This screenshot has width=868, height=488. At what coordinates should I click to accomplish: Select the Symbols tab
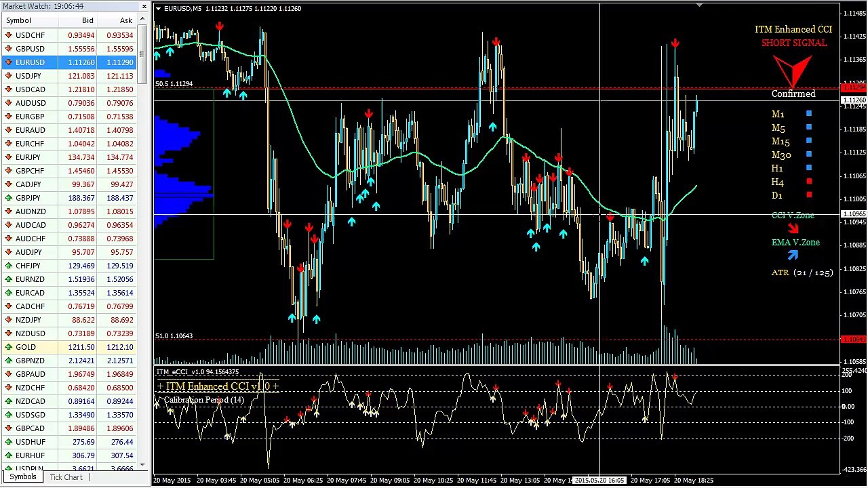22,477
